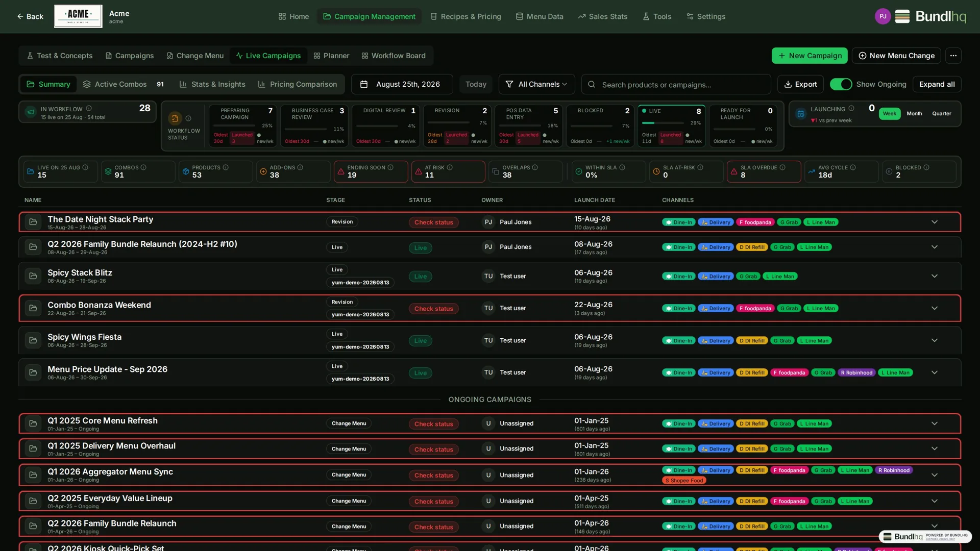Select the Week range option

click(890, 114)
